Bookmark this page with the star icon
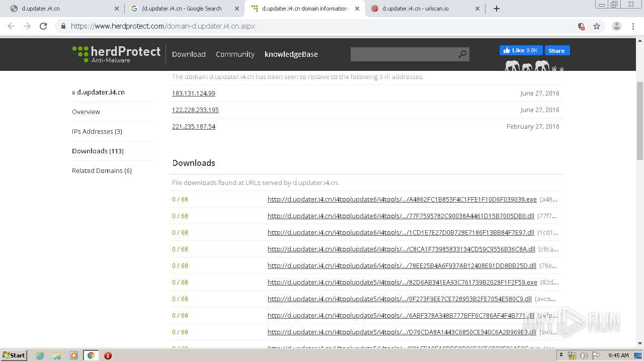Image resolution: width=644 pixels, height=362 pixels. [597, 26]
